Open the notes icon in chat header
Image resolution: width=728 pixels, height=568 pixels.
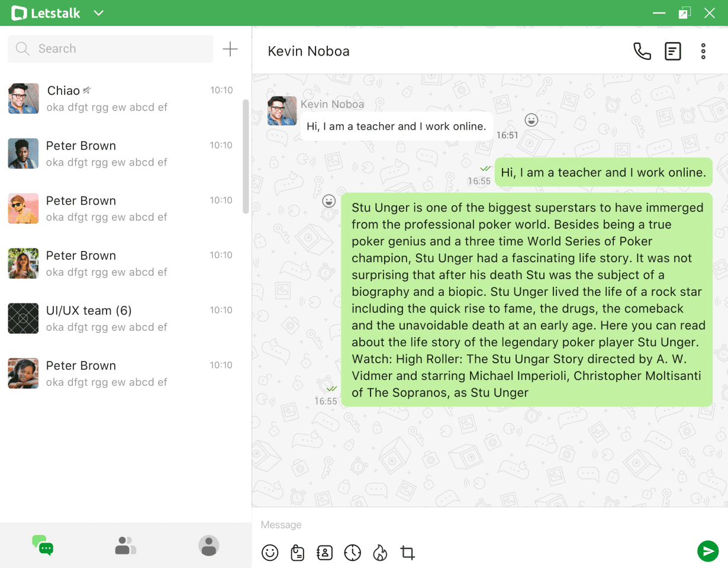point(673,51)
